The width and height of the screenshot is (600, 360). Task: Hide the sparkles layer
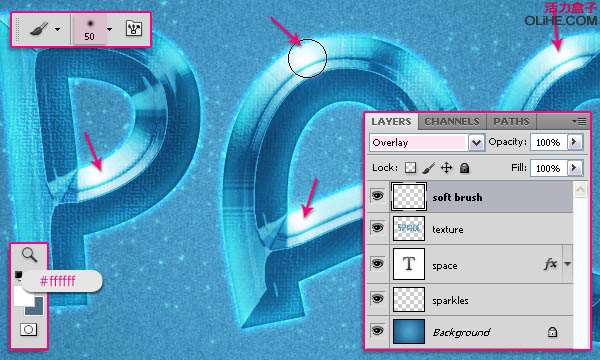pyautogui.click(x=377, y=299)
